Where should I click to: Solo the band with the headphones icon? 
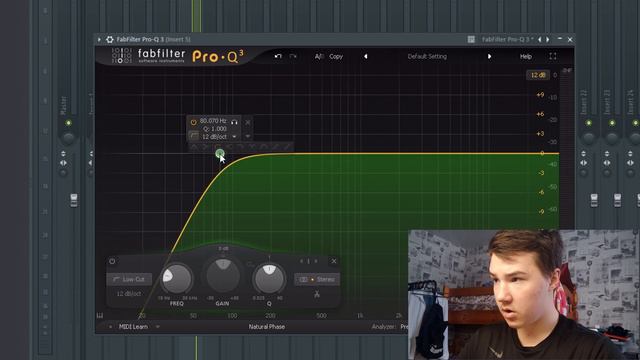(234, 122)
